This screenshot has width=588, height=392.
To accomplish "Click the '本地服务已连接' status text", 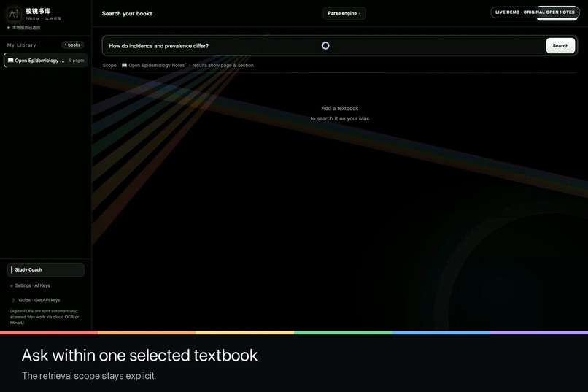I will click(x=26, y=28).
